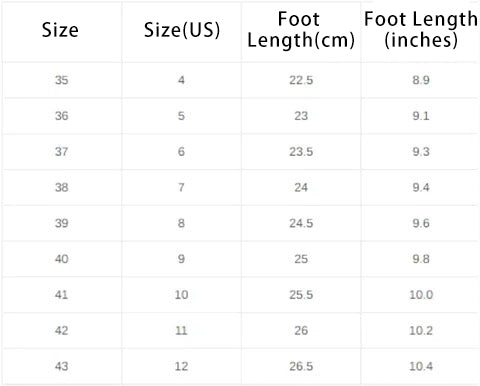Click the Size column header
The image size is (480, 386).
60,30
